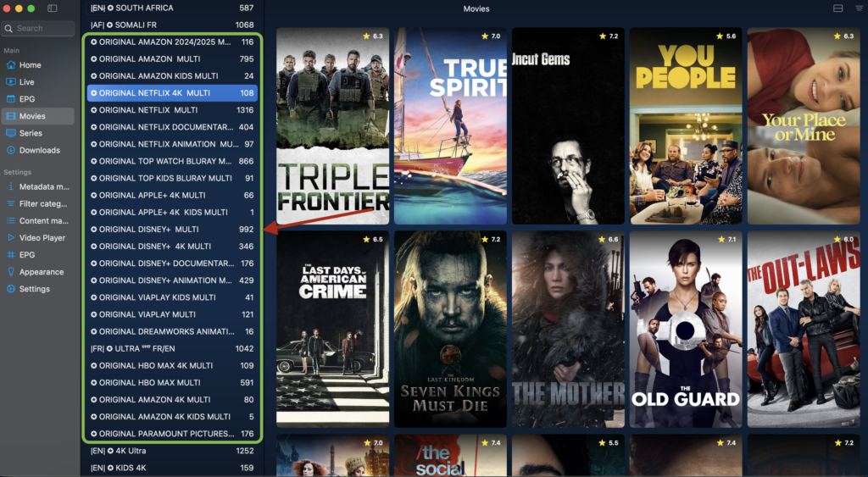Select ORIGINAL TOP WATCH BLURAY category
This screenshot has height=477, width=868.
(172, 161)
